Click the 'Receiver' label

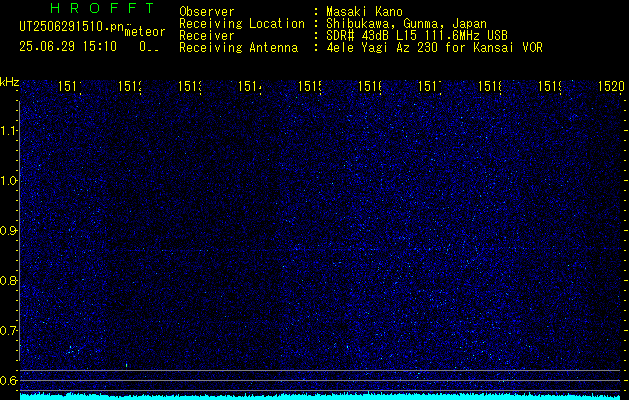point(207,36)
